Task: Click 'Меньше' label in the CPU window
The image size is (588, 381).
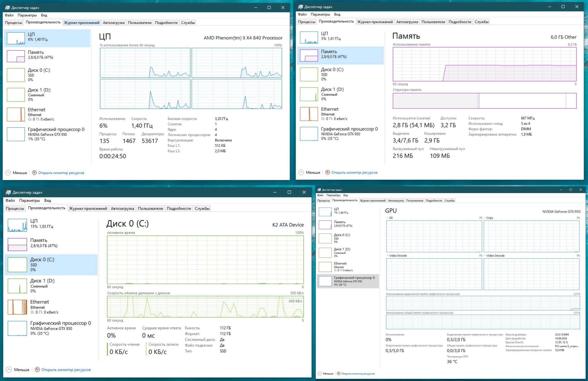Action: click(20, 173)
